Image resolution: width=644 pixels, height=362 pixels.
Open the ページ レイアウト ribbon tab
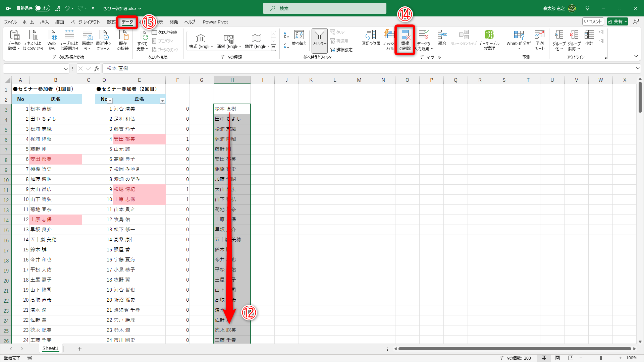tap(85, 22)
